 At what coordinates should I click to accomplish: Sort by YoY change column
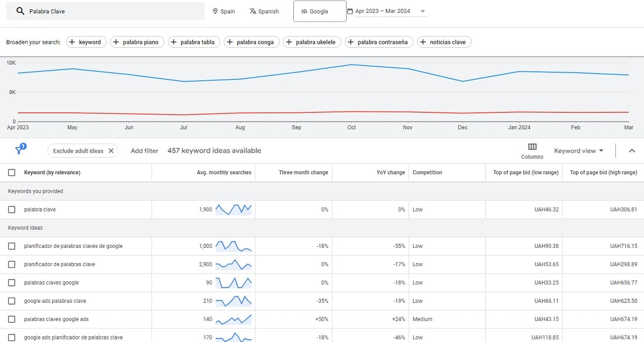tap(390, 172)
